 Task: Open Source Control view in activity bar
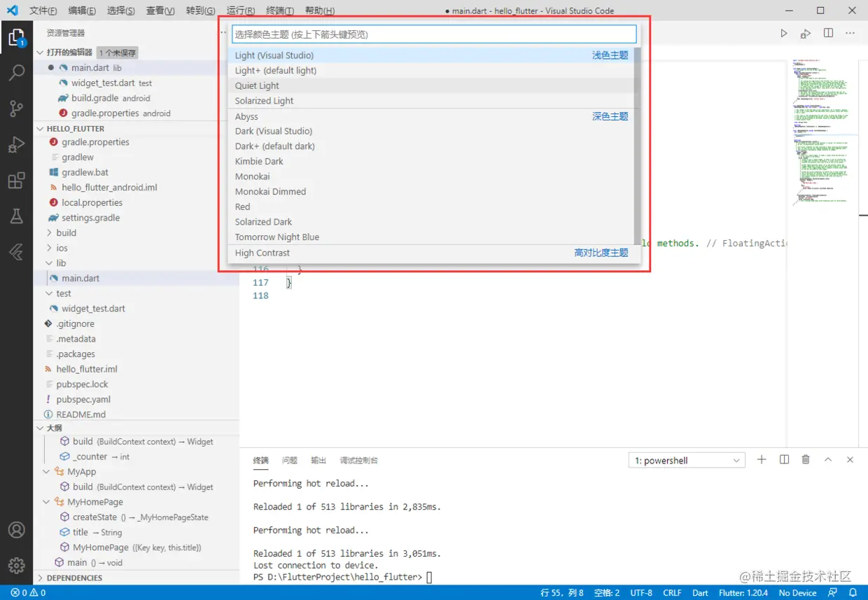click(x=16, y=109)
